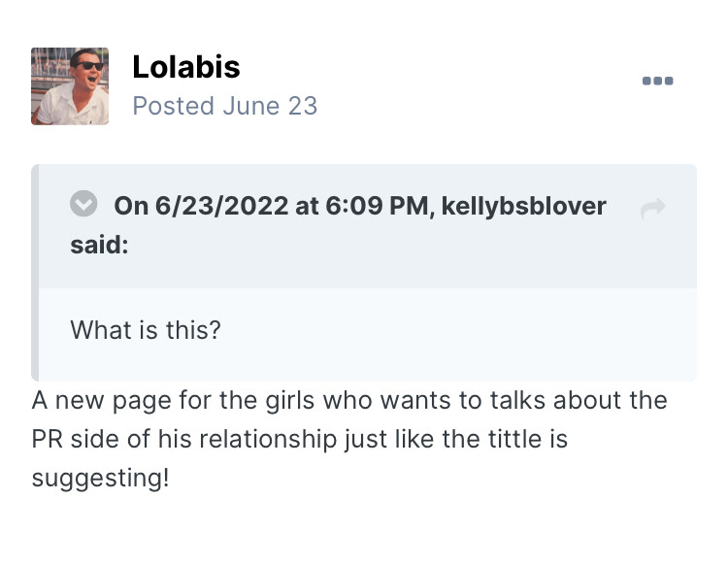Collapse the quote with the chevron toggle
This screenshot has width=728, height=566.
tap(84, 205)
